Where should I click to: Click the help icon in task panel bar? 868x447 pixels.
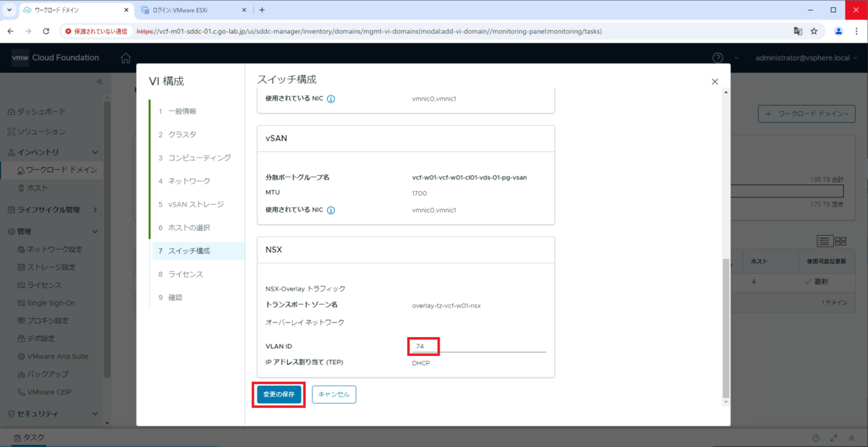tap(816, 438)
